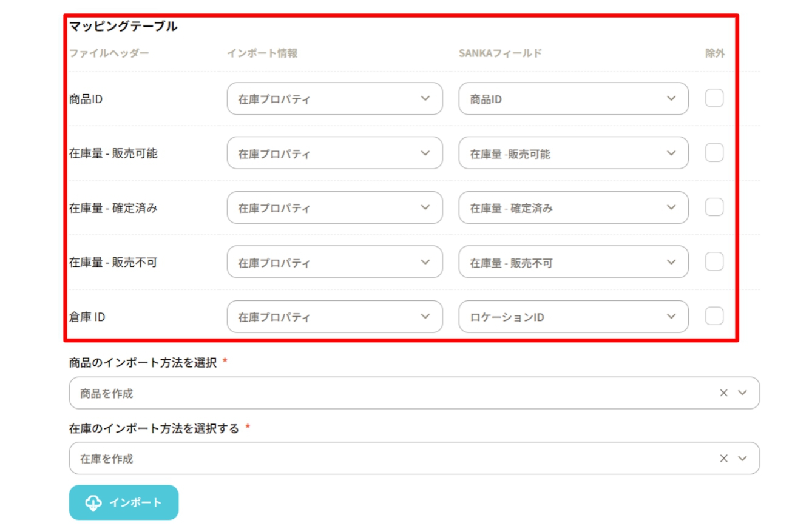Viewport: 812px width, 526px height.
Task: Clear the 在庫を作成 selection with X icon
Action: coord(723,459)
